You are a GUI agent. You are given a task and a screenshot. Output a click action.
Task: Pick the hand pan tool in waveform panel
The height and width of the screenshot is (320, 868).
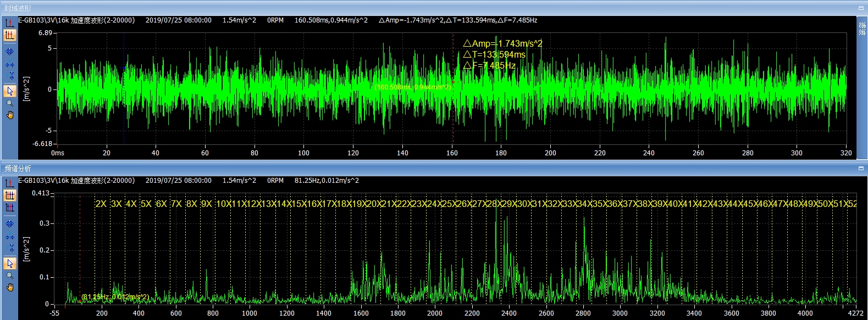pyautogui.click(x=9, y=115)
